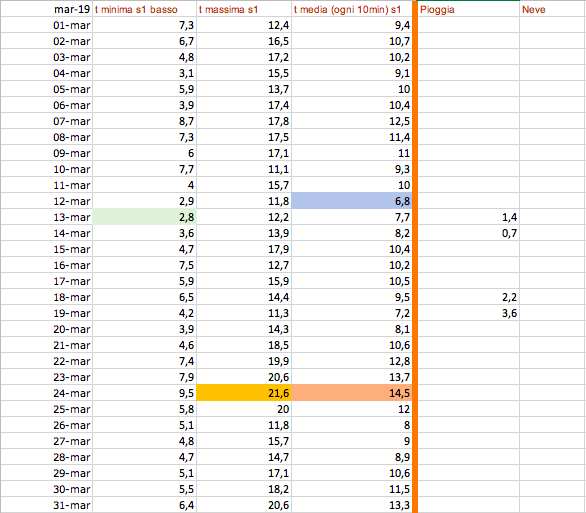The height and width of the screenshot is (513, 586).
Task: Click the blue highlighted cell 6,8
Action: [352, 201]
